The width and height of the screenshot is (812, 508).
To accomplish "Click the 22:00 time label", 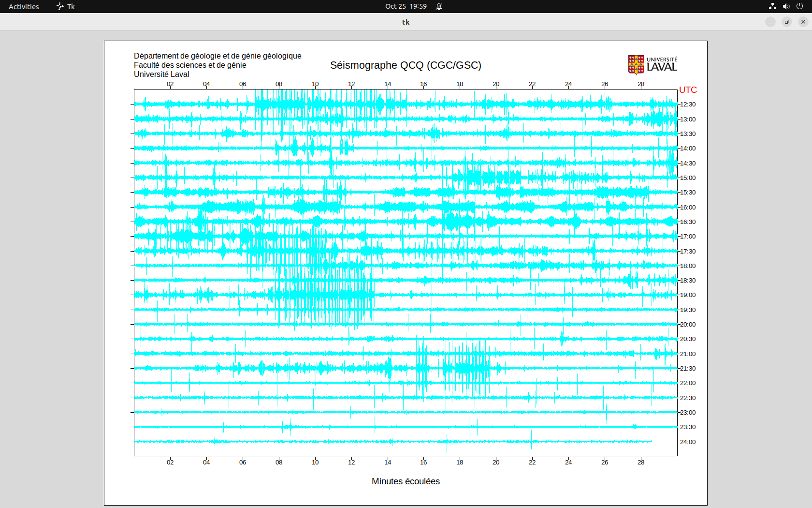I will click(688, 383).
